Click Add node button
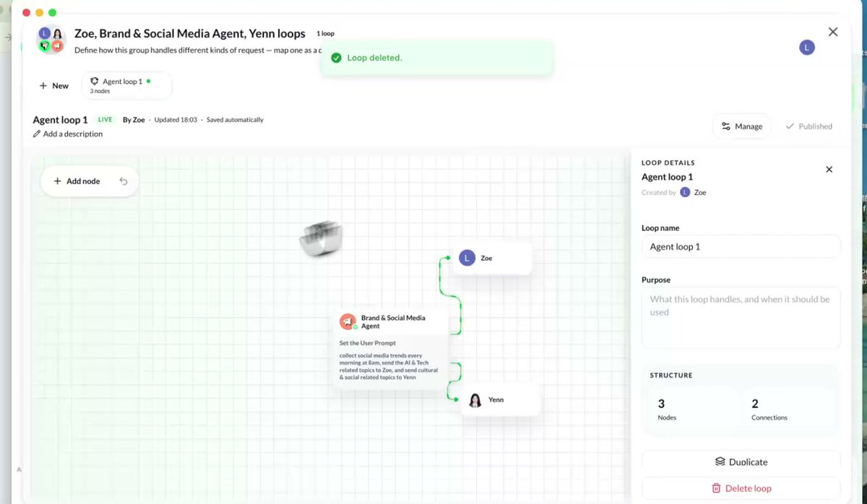 77,181
